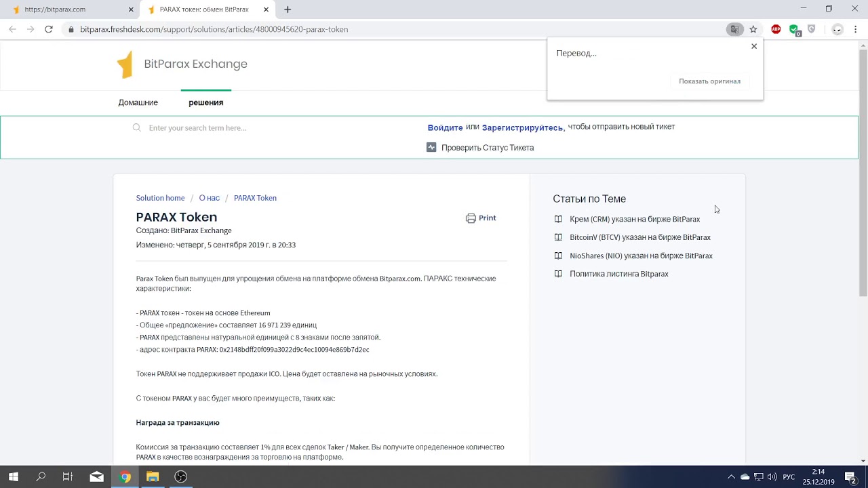Click the printer icon beside Print
This screenshot has height=488, width=868.
click(x=471, y=218)
